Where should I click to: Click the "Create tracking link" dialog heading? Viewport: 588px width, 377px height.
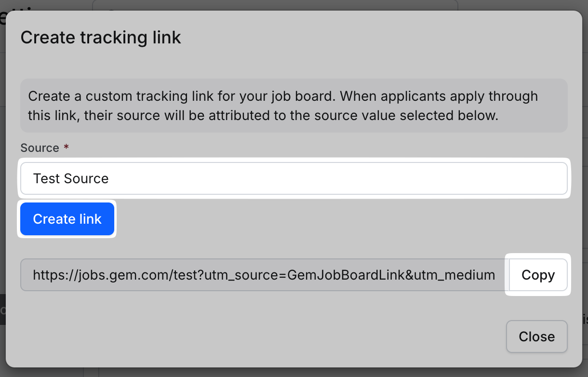pyautogui.click(x=101, y=37)
